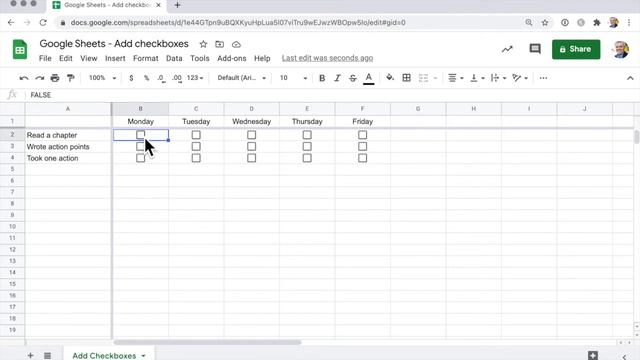Image resolution: width=640 pixels, height=360 pixels.
Task: Decrease decimal places icon
Action: point(162,78)
